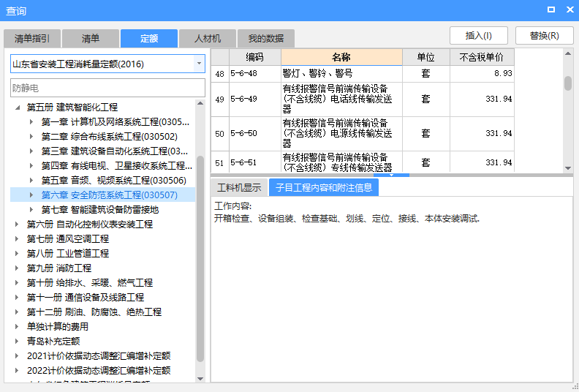Click the 单位 column header
This screenshot has width=579, height=392.
[x=425, y=57]
